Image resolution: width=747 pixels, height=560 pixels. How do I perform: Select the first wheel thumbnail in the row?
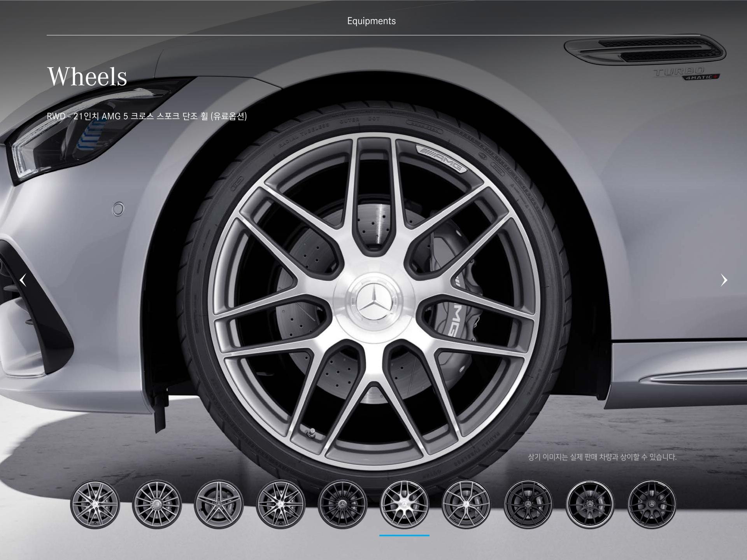pyautogui.click(x=95, y=504)
